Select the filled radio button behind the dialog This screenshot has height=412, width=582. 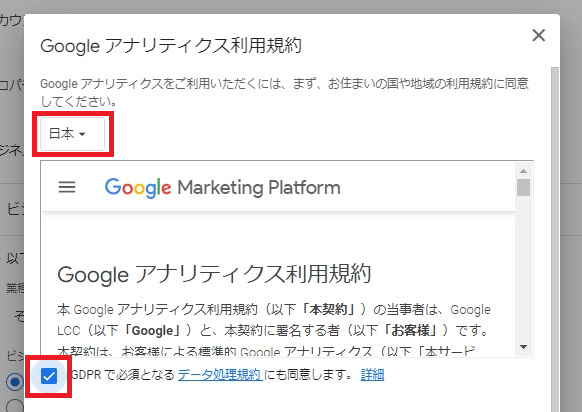[x=14, y=382]
